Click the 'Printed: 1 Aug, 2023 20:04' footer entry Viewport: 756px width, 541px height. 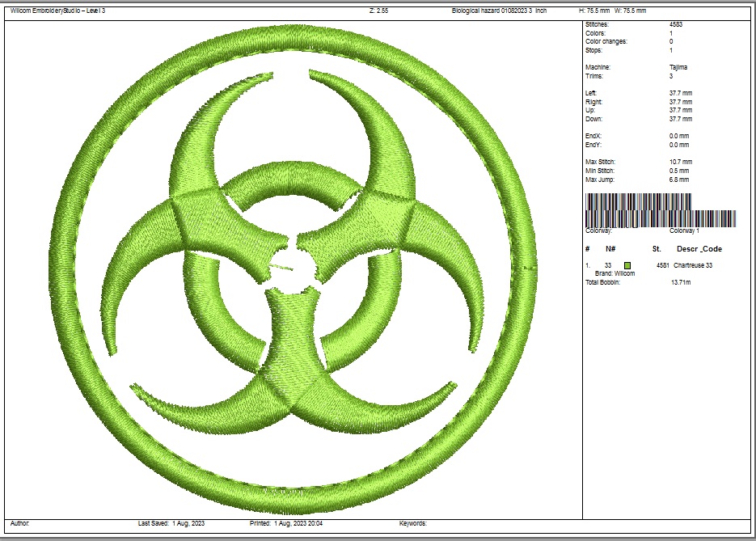[286, 524]
